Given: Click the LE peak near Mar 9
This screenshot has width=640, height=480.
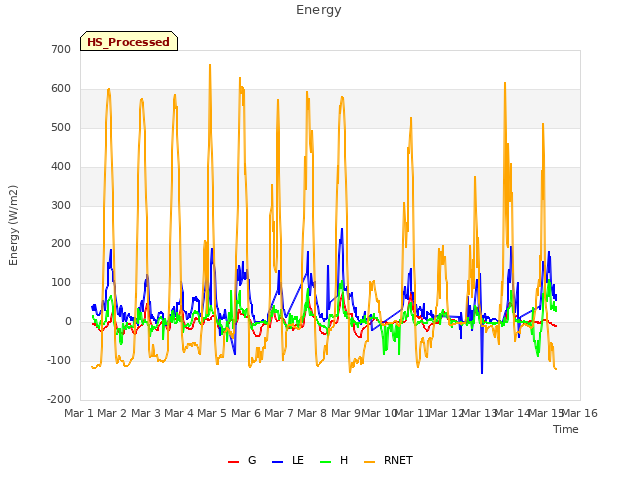Looking at the screenshot, I should pos(342,229).
